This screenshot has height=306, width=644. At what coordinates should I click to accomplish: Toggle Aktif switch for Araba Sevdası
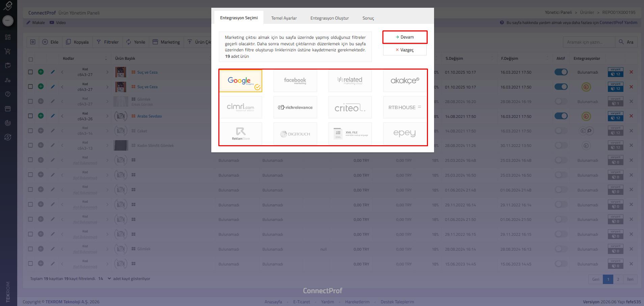pos(561,116)
